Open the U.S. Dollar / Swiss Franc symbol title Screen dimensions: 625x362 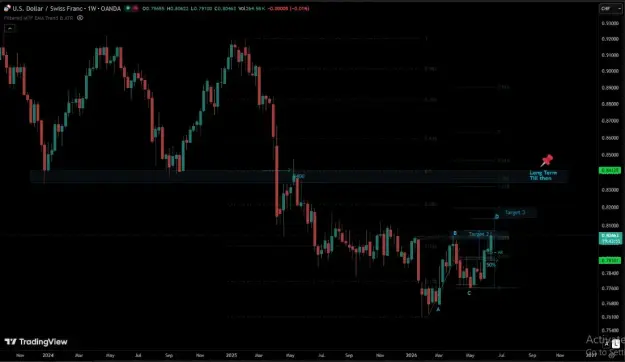pos(66,8)
